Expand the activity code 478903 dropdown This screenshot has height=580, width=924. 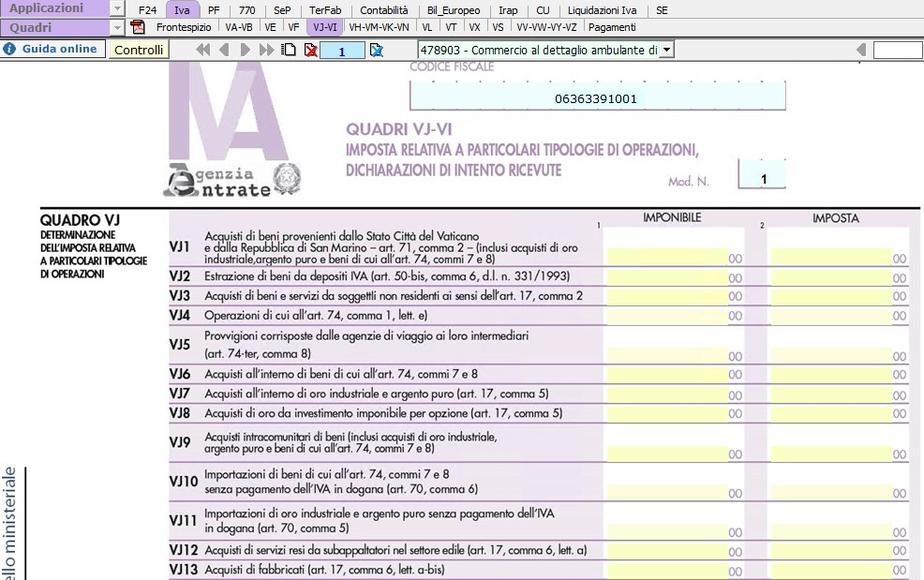click(666, 50)
